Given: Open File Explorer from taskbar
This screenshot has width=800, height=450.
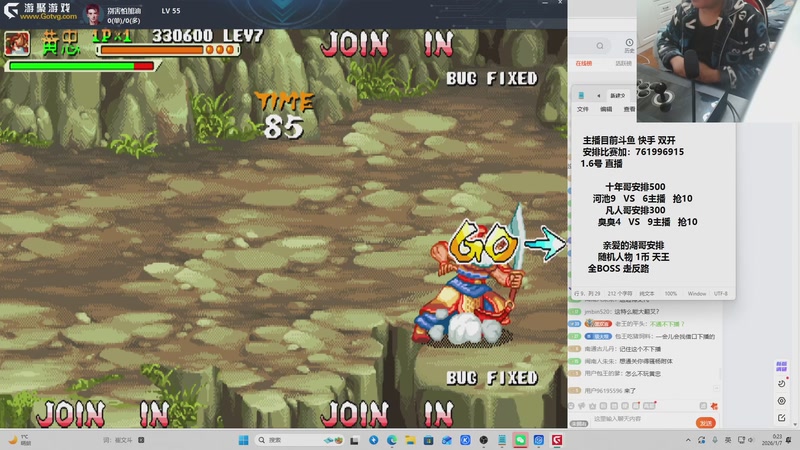Looking at the screenshot, I should (x=410, y=440).
